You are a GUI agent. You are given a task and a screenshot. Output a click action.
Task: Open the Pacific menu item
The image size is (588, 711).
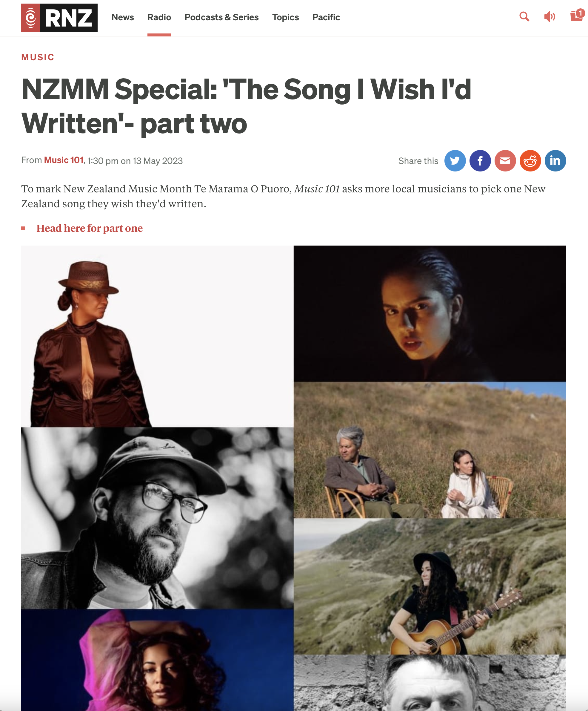point(326,17)
